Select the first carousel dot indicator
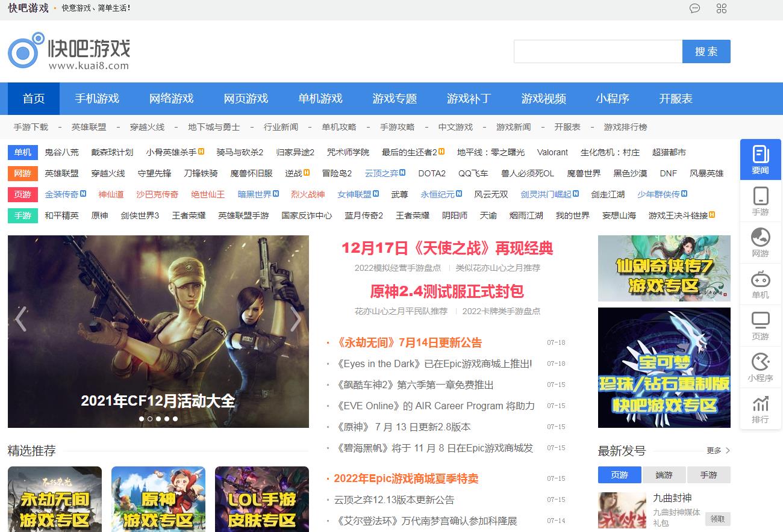Viewport: 783px width, 532px height. pyautogui.click(x=142, y=418)
